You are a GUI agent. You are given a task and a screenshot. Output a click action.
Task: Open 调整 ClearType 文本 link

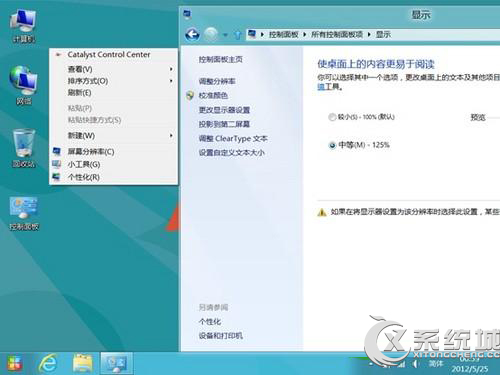233,138
